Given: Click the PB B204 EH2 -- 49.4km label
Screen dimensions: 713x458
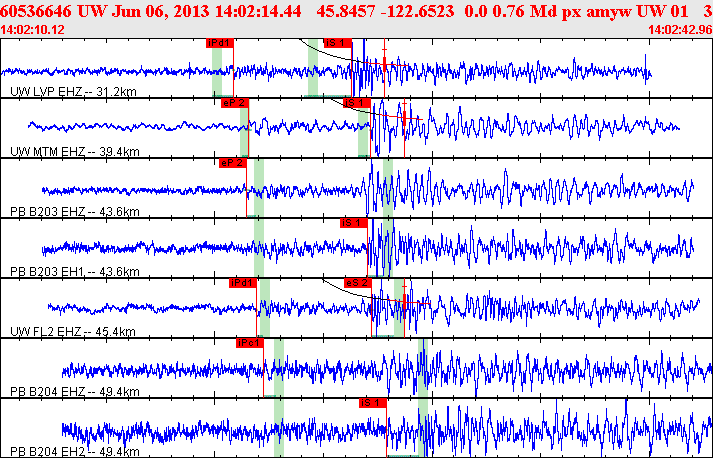Looking at the screenshot, I should (x=75, y=452).
